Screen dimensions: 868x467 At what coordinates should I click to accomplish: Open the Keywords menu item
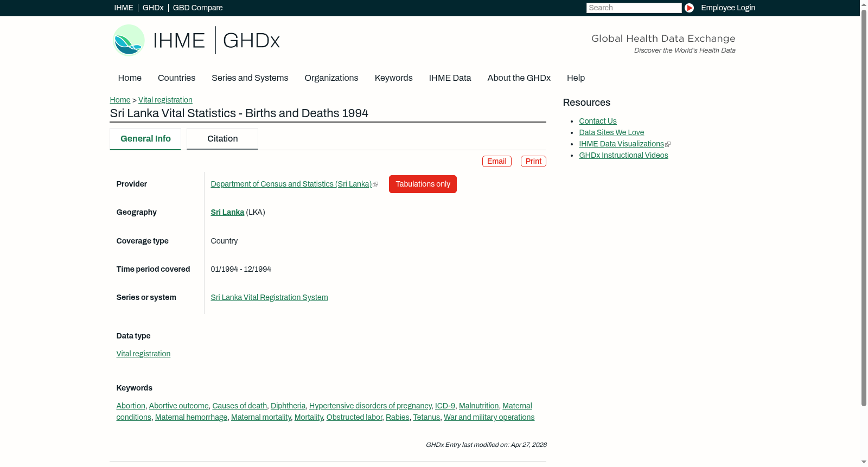pos(393,78)
